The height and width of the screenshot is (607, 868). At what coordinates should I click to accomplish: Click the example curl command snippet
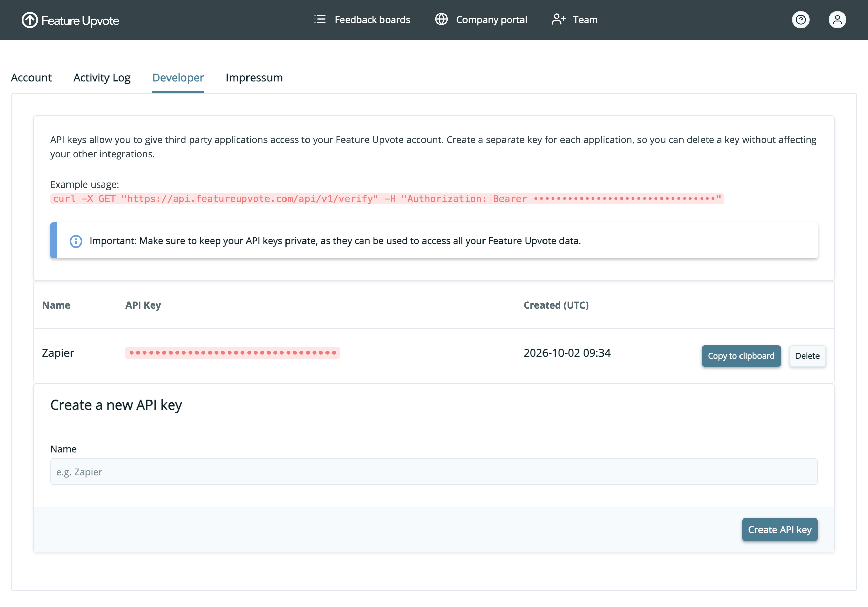[x=387, y=199]
